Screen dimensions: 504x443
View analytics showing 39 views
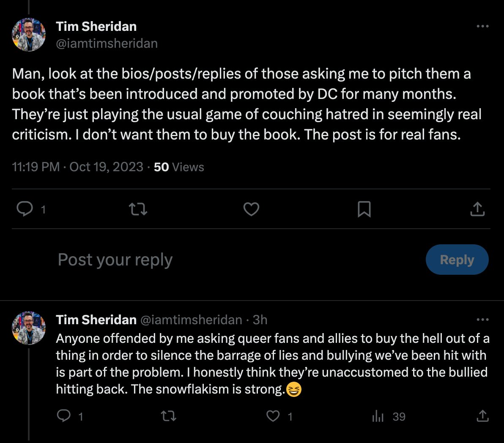[389, 417]
